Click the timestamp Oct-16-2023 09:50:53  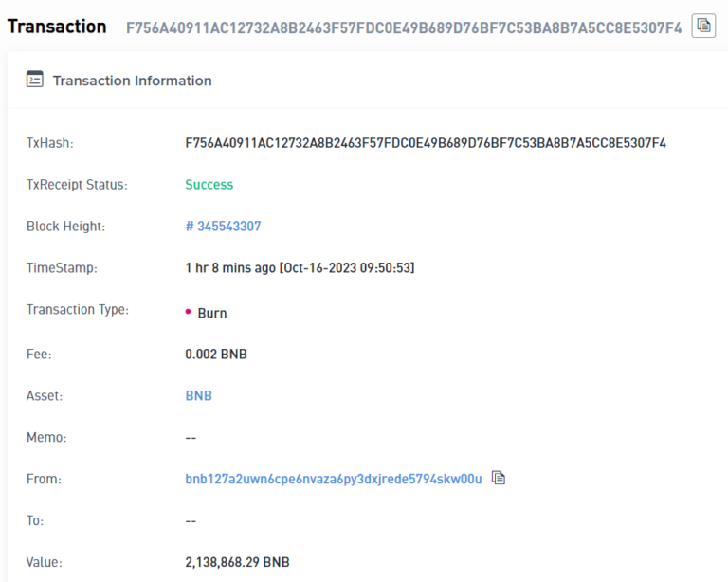point(300,268)
